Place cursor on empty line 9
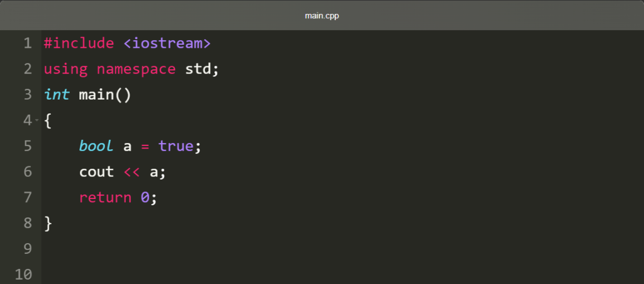Image resolution: width=644 pixels, height=284 pixels. (x=343, y=249)
